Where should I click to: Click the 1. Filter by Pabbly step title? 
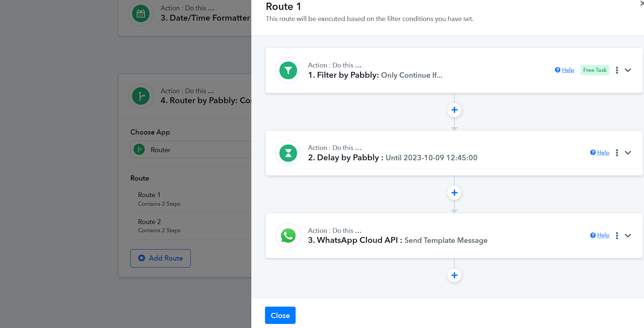pos(375,75)
